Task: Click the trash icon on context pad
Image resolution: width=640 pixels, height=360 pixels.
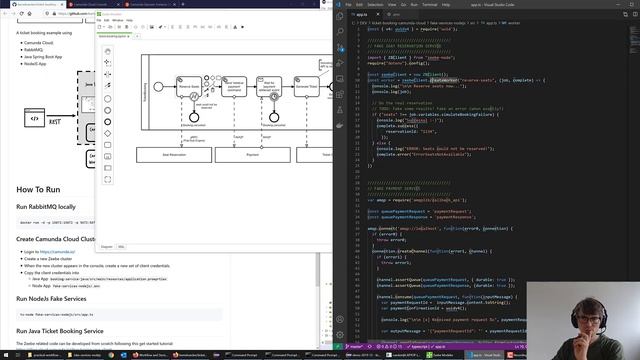Action: point(213,90)
